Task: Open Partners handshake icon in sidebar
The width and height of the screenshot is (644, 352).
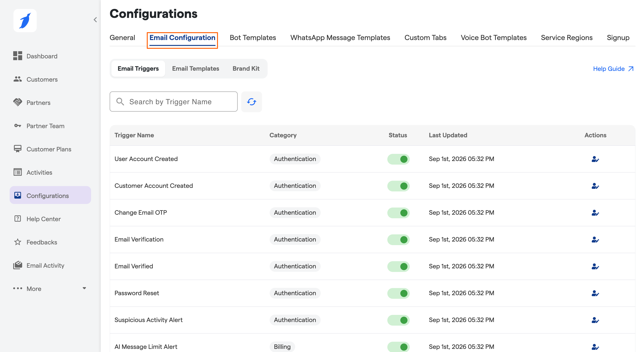Action: coord(17,102)
